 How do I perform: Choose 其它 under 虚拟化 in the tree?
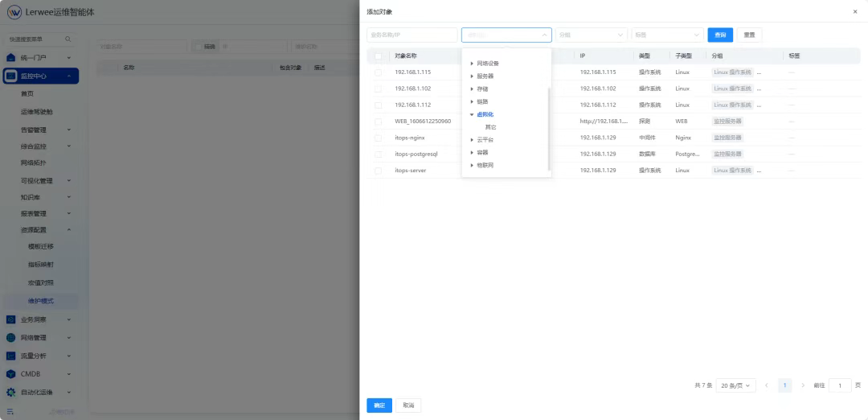coord(490,127)
